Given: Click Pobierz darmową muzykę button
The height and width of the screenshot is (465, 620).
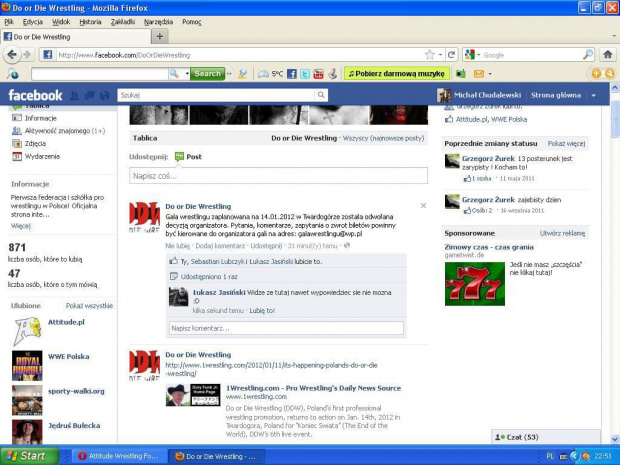Looking at the screenshot, I should [397, 74].
